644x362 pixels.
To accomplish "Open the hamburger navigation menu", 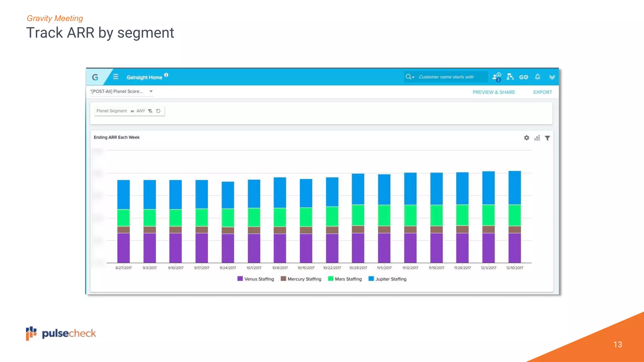I will tap(116, 77).
